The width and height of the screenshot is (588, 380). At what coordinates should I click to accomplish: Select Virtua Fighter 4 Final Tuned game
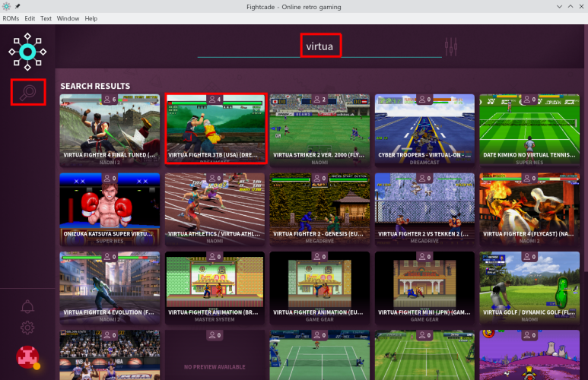[110, 130]
